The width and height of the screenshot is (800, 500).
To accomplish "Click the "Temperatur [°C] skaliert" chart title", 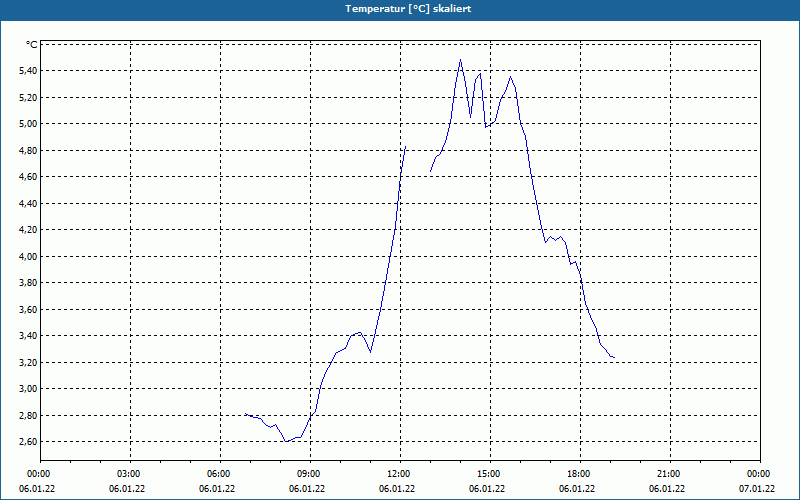I will [408, 9].
